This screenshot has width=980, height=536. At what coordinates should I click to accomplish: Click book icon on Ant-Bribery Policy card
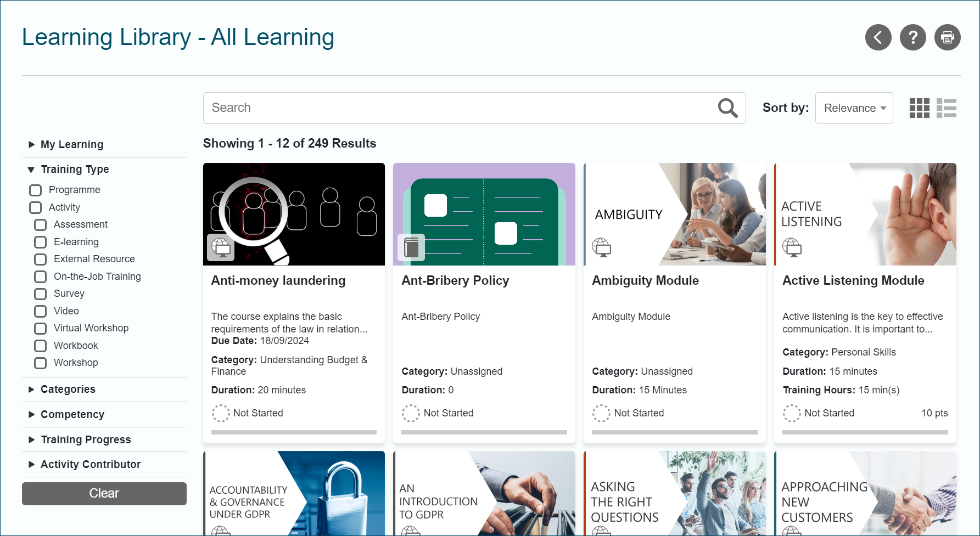pos(411,247)
